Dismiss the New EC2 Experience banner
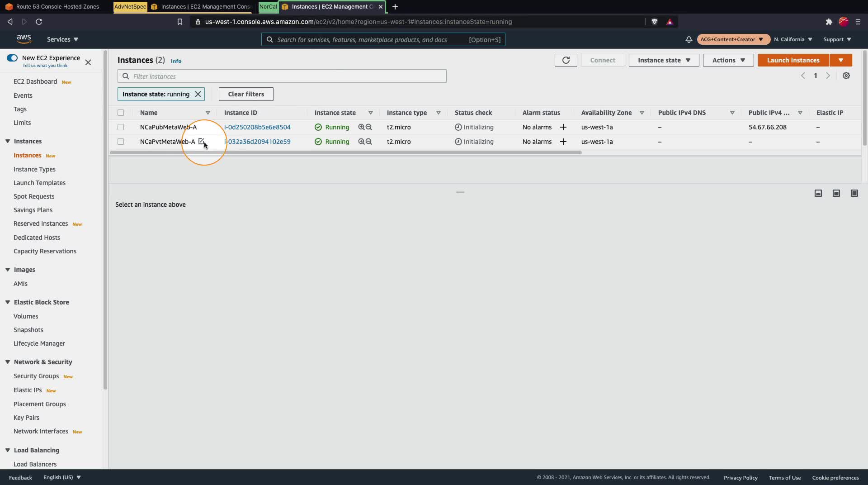Image resolution: width=868 pixels, height=485 pixels. click(x=88, y=62)
